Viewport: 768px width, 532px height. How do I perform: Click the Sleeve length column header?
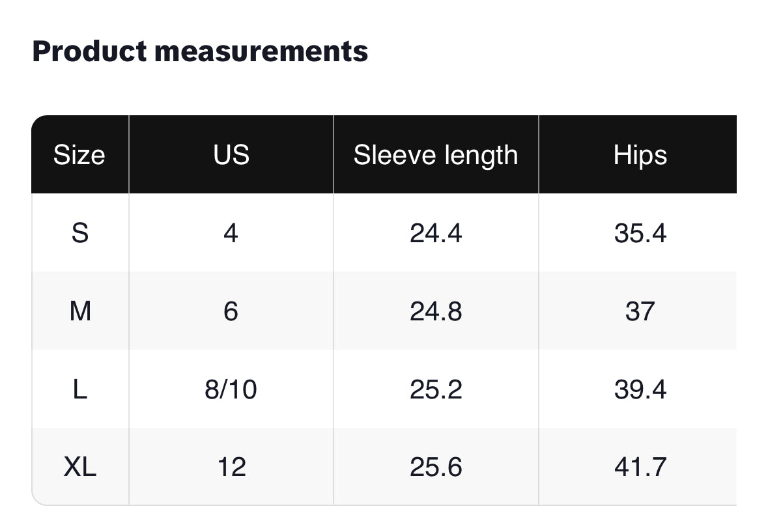point(436,155)
